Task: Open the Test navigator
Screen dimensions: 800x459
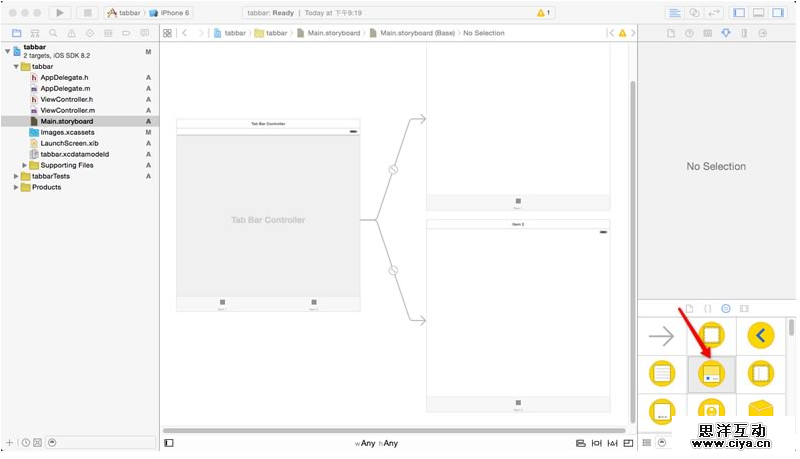Action: pyautogui.click(x=90, y=33)
